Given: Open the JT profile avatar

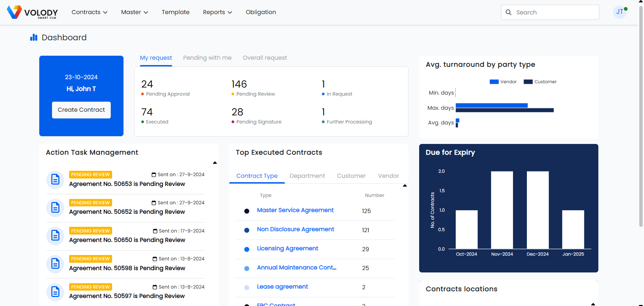Looking at the screenshot, I should [x=620, y=12].
